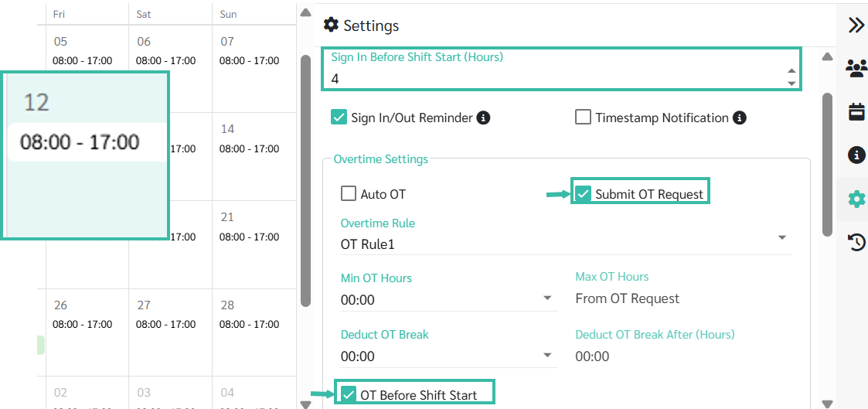Open the info circle icon in sidebar
The height and width of the screenshot is (409, 868).
click(x=856, y=155)
